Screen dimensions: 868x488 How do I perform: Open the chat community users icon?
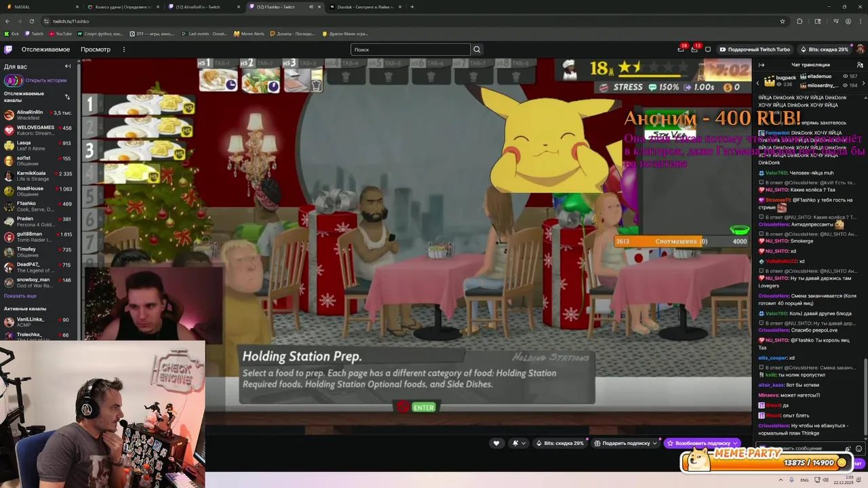[x=859, y=65]
